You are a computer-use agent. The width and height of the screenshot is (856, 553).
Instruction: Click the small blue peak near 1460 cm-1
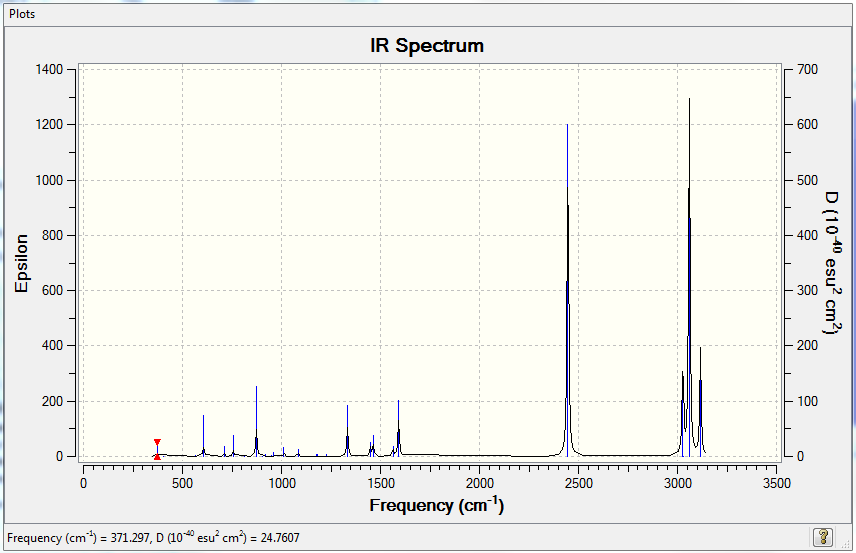coord(373,445)
